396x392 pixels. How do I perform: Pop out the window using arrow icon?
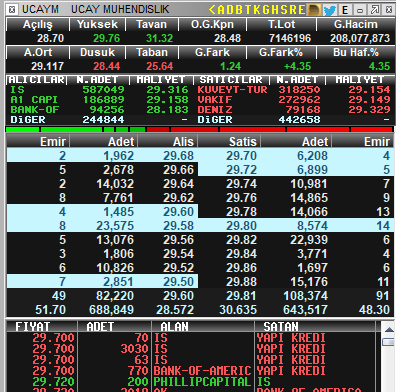375,10
